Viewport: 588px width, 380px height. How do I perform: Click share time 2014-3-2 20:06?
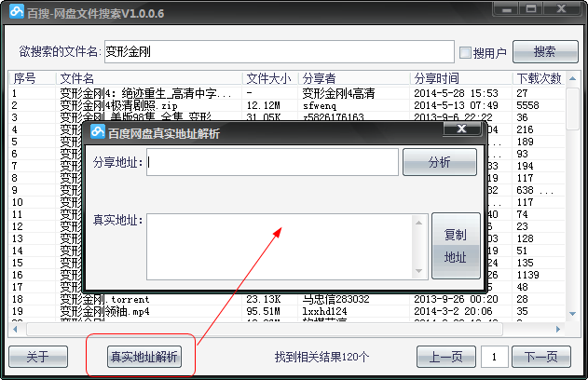[453, 311]
